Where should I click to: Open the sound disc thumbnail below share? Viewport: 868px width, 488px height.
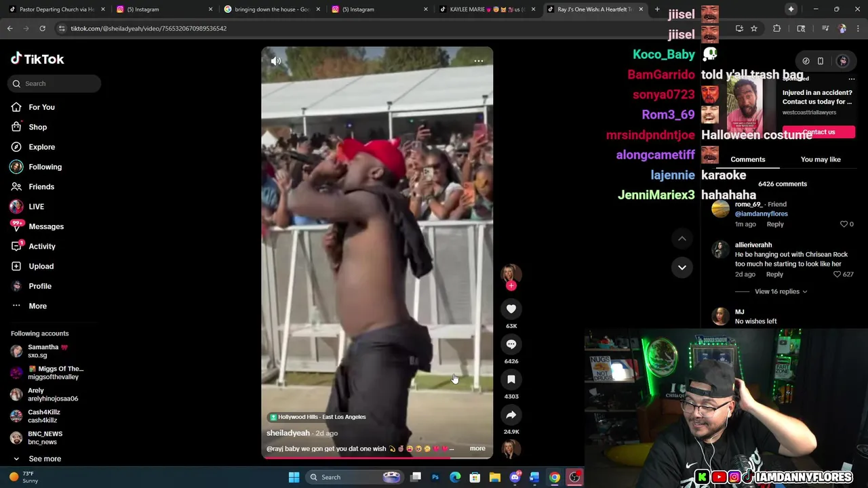tap(511, 449)
